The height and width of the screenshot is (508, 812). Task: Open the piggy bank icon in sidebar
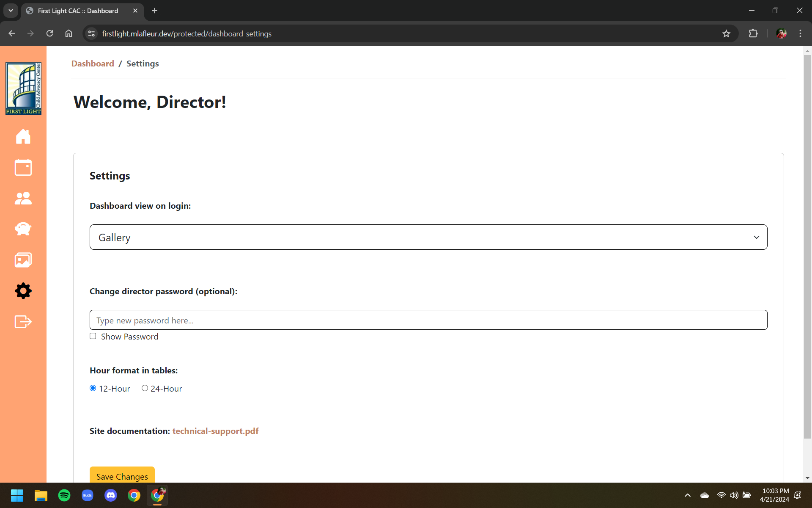(x=23, y=229)
